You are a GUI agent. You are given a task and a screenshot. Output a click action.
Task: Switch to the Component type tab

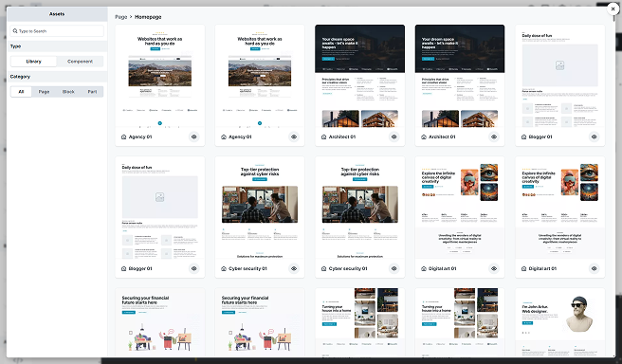click(80, 62)
